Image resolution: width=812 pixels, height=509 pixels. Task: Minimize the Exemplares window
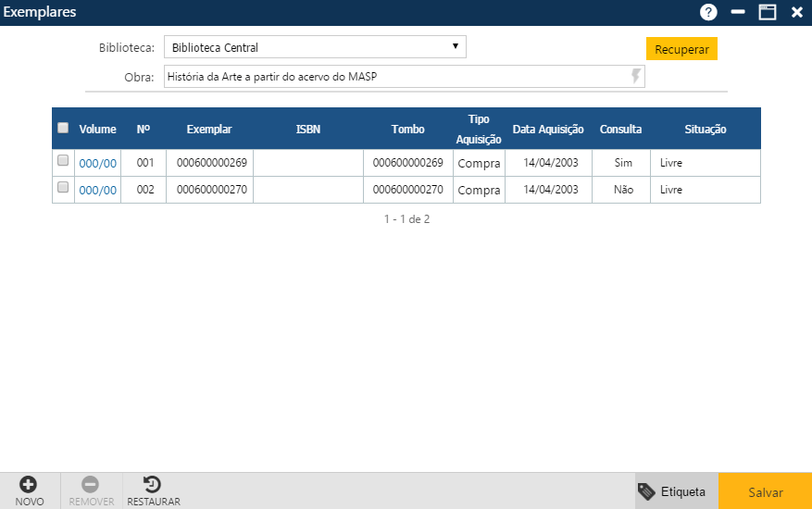[738, 12]
